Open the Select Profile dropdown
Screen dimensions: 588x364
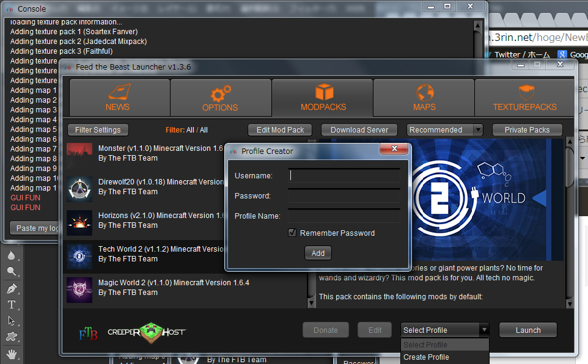pos(445,330)
